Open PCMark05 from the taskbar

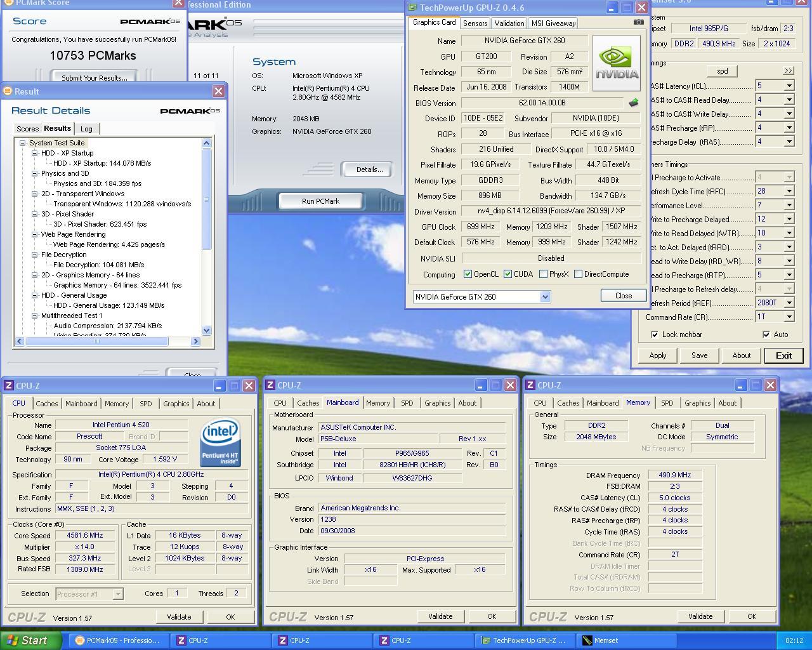click(119, 640)
